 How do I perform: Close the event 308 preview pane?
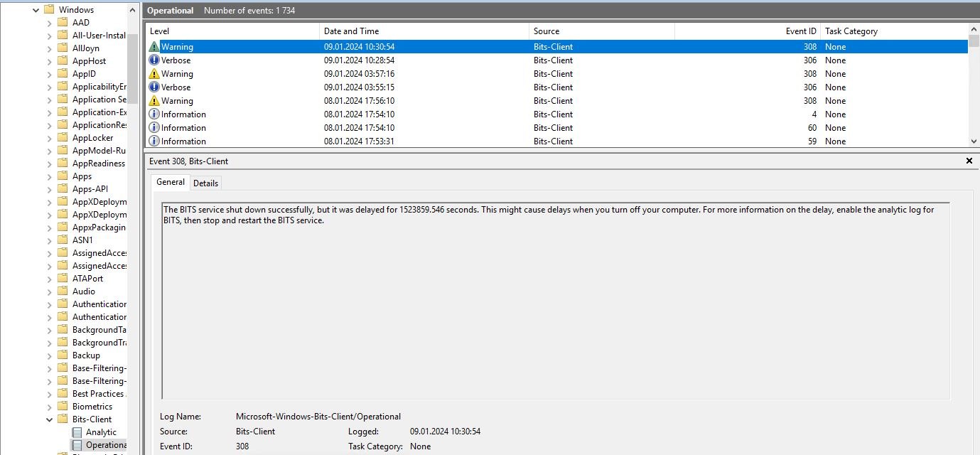click(969, 161)
